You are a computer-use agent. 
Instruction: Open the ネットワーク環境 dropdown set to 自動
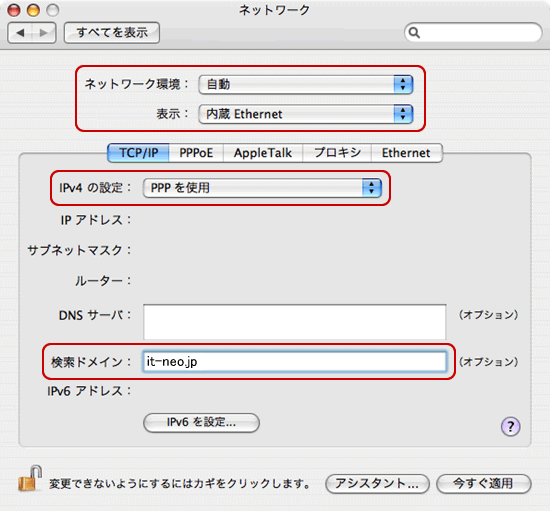tap(306, 84)
